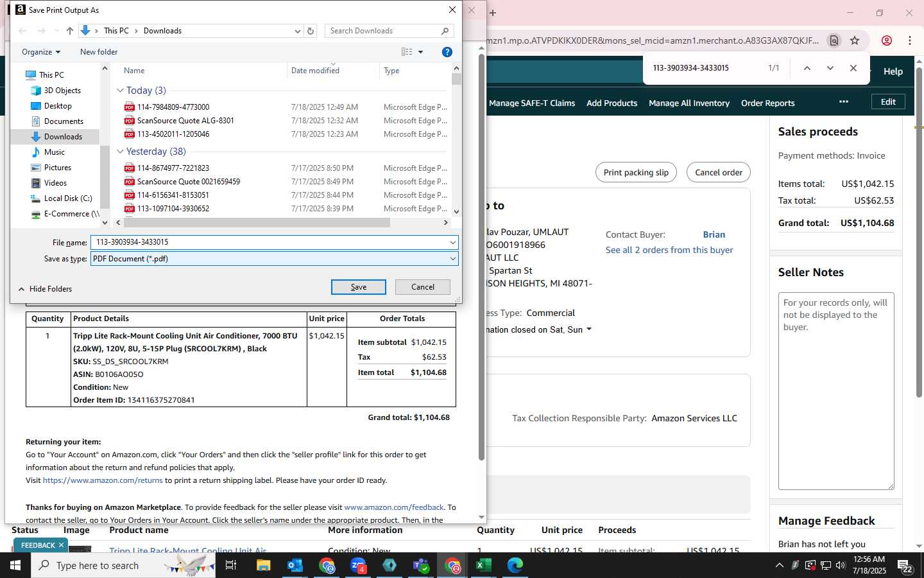
Task: Go to next find result arrow
Action: 830,68
